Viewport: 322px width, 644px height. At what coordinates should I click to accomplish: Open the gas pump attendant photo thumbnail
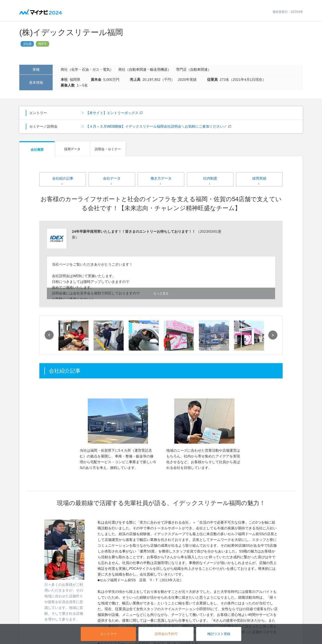[x=109, y=336]
